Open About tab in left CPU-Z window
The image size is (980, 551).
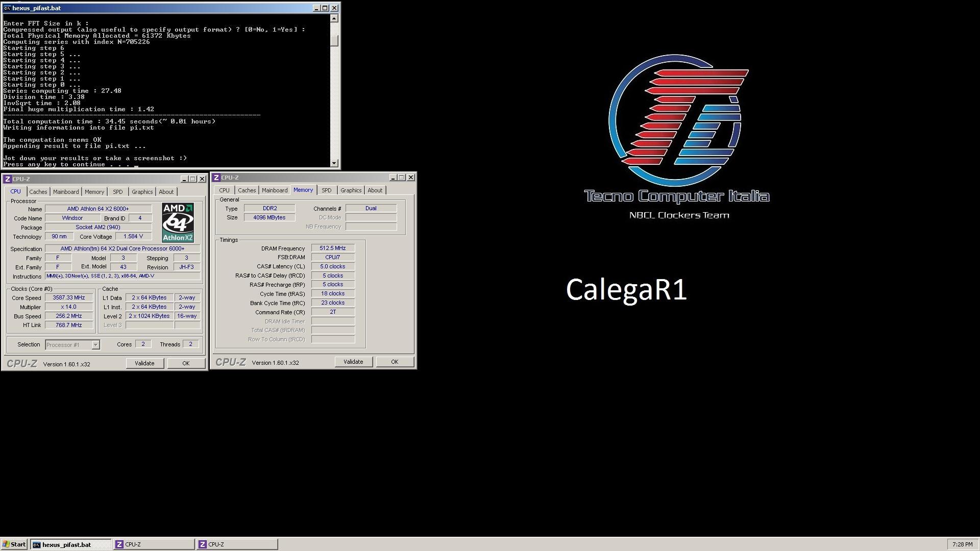pyautogui.click(x=166, y=192)
